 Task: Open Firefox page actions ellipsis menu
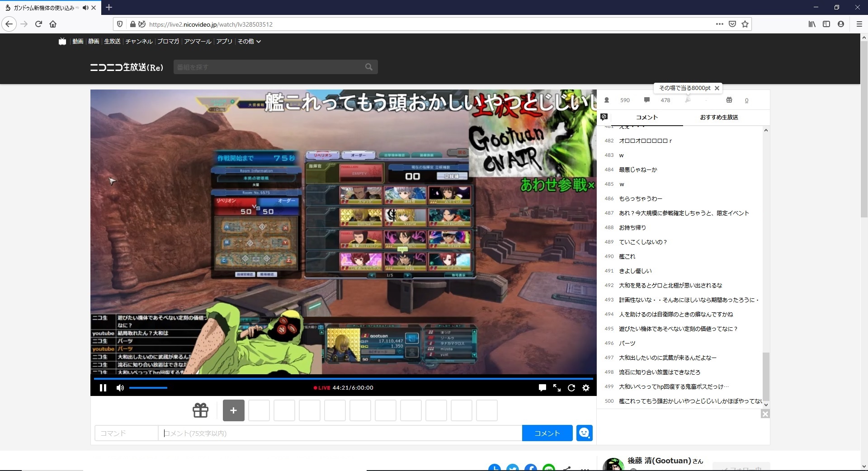click(719, 24)
